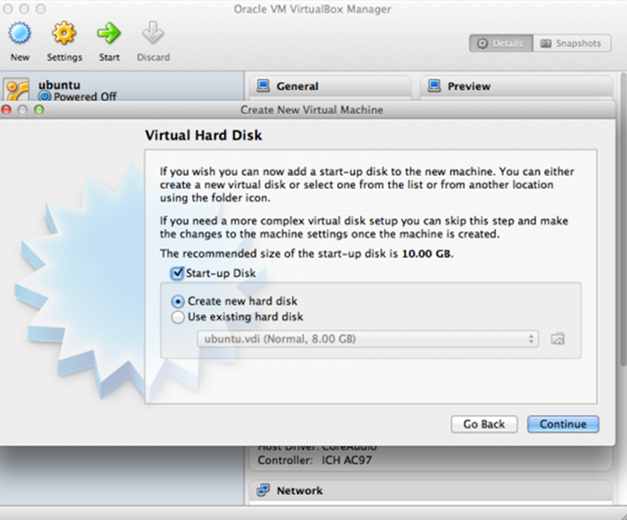Click the 10.00 GB recommended size text
This screenshot has width=627, height=520.
click(x=426, y=254)
